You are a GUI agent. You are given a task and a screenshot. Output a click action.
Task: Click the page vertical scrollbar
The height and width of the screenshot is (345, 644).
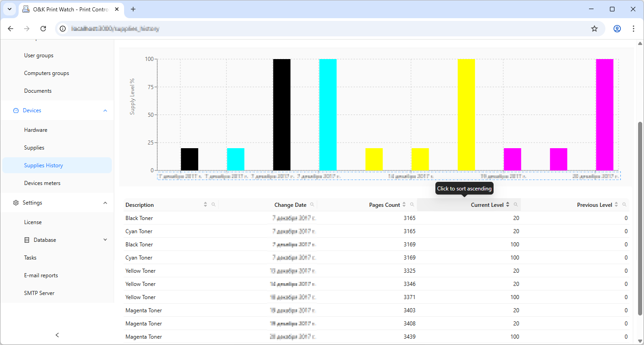click(x=640, y=218)
